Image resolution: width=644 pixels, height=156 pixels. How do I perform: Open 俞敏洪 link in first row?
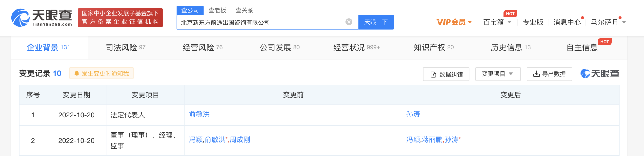pos(199,114)
